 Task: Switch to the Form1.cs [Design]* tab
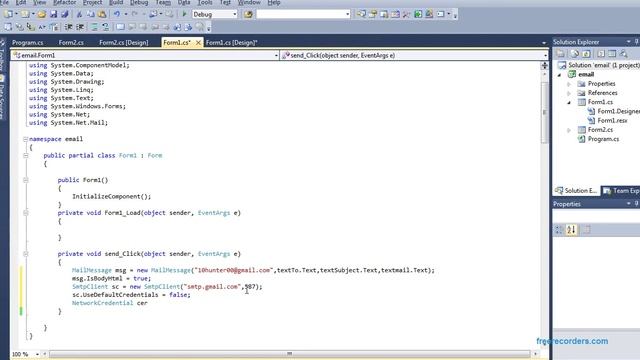231,42
